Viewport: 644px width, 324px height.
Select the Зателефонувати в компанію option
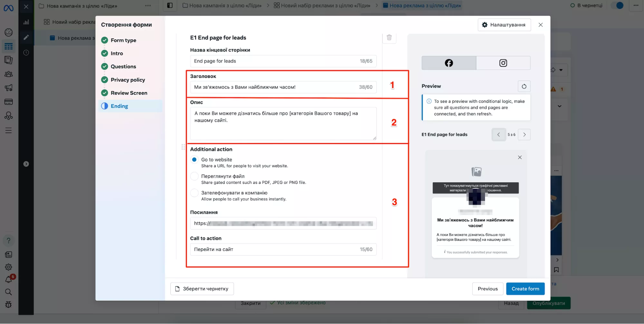coord(194,193)
